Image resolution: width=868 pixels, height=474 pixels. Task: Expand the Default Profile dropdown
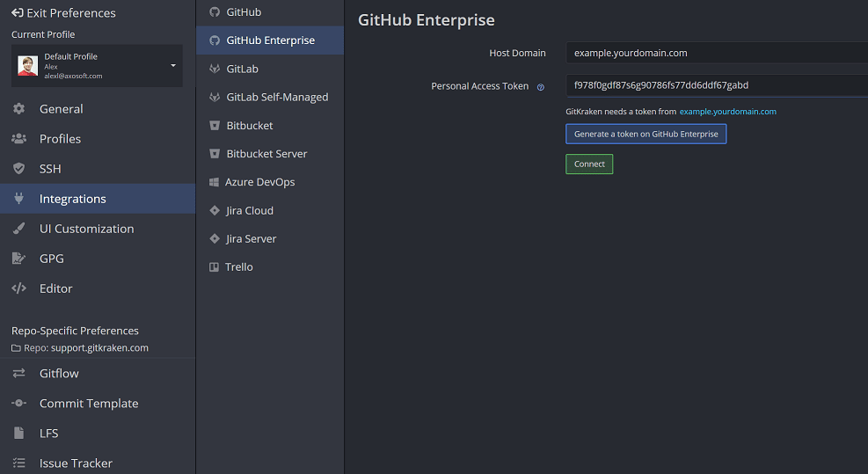[x=172, y=66]
